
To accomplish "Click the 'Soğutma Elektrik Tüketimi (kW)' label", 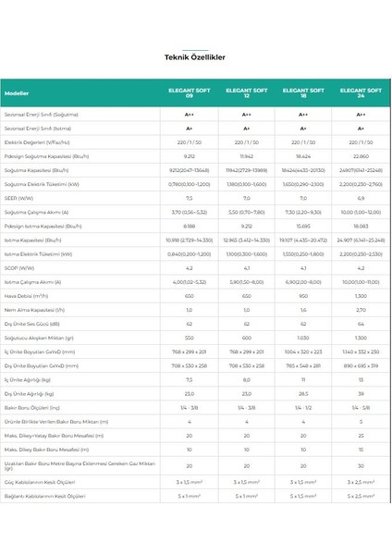I will [x=42, y=184].
